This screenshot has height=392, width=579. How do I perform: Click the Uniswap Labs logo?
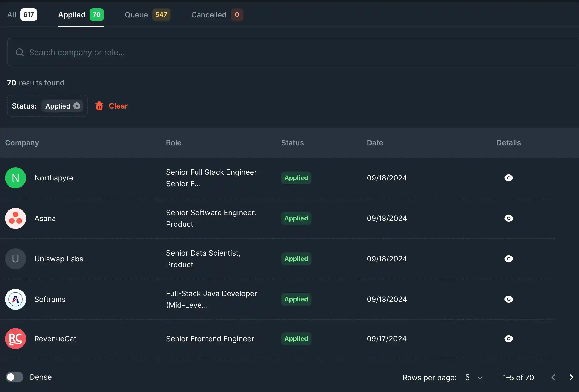16,259
